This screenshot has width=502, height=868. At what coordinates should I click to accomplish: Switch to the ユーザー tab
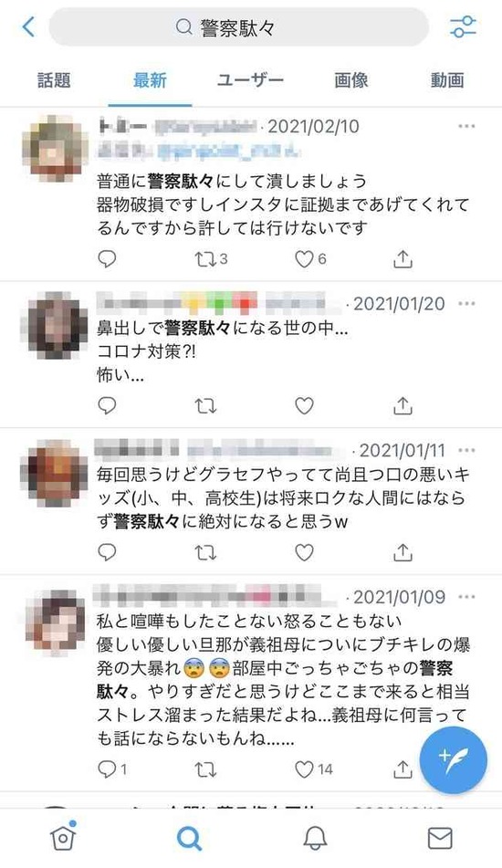[x=250, y=80]
